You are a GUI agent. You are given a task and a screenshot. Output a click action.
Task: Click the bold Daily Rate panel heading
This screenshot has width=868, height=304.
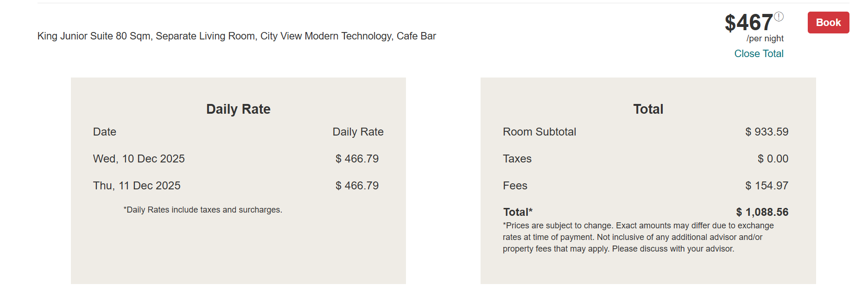click(x=238, y=109)
